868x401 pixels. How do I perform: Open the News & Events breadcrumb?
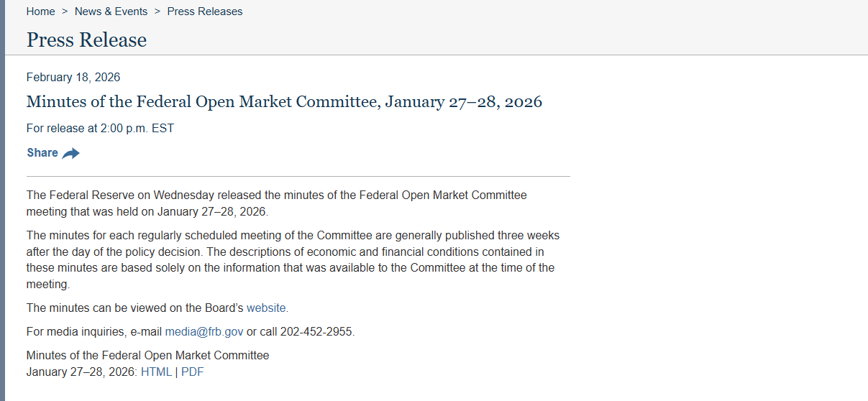pos(111,11)
